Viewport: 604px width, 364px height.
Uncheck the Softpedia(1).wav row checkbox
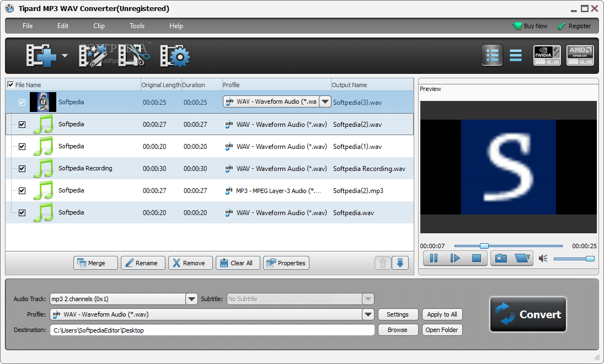tap(22, 146)
